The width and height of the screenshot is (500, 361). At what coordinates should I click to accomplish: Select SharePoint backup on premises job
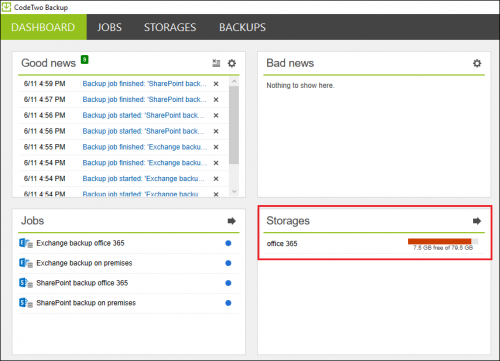[x=129, y=303]
